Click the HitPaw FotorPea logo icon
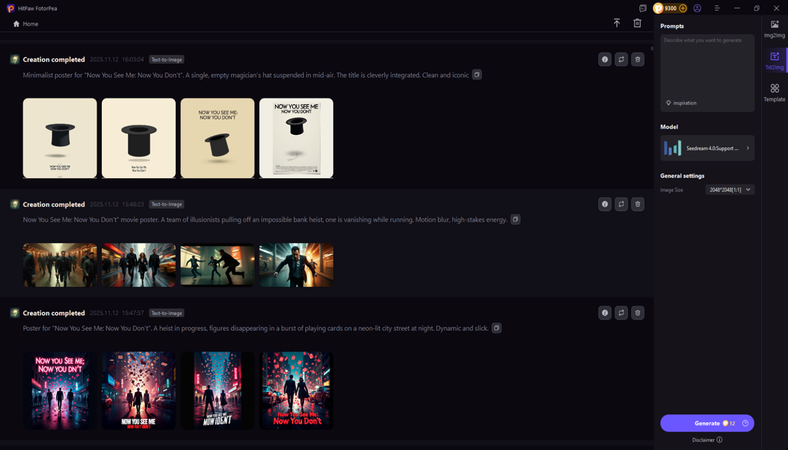The height and width of the screenshot is (450, 788). [x=11, y=9]
